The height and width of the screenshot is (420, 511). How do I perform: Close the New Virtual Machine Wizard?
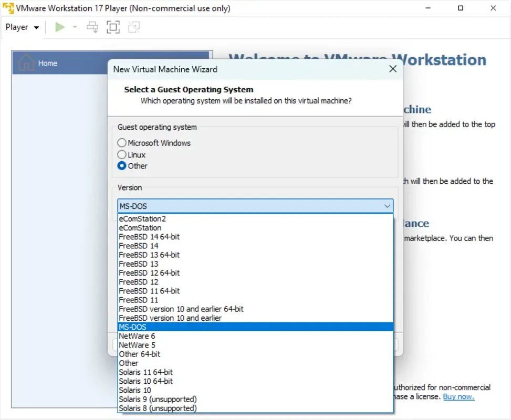pos(393,69)
